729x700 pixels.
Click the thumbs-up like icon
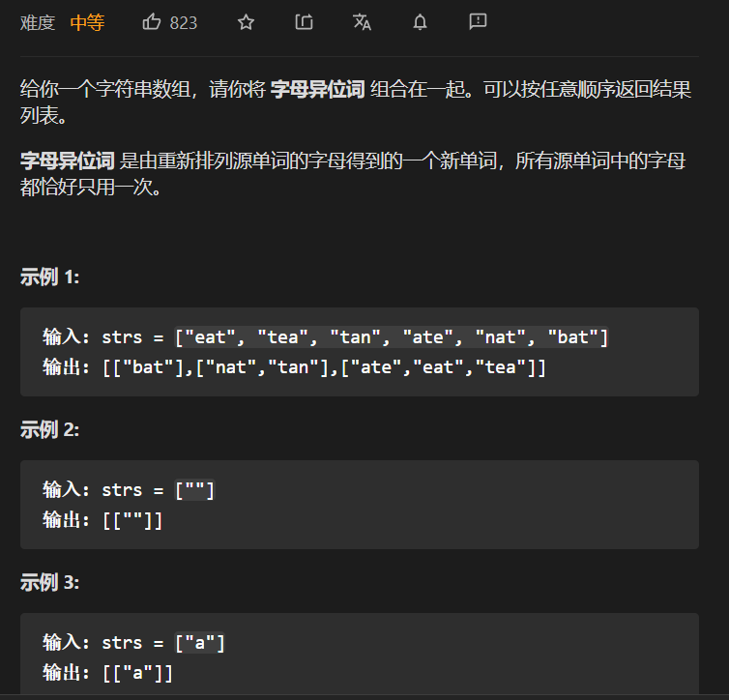coord(152,22)
